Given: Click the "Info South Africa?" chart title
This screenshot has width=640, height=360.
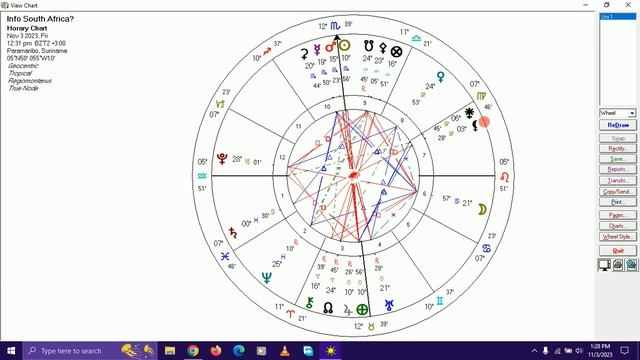Looking at the screenshot, I should [x=40, y=19].
